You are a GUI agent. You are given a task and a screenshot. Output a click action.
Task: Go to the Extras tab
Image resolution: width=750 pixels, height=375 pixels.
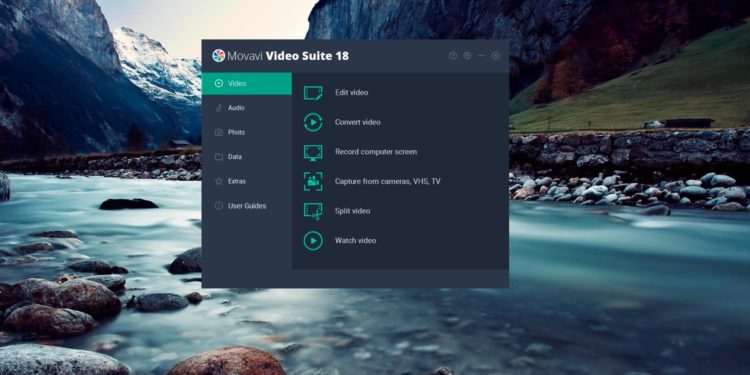click(247, 181)
